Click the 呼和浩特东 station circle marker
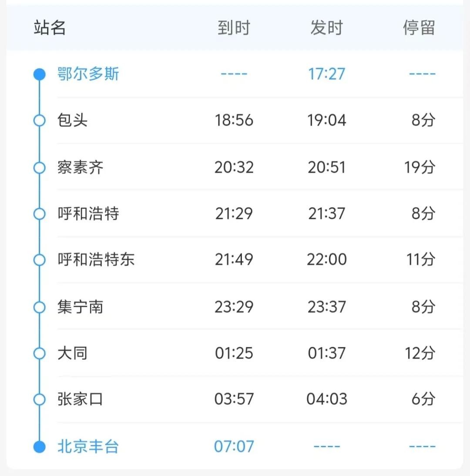Screen dimensions: 470x476 coord(40,260)
